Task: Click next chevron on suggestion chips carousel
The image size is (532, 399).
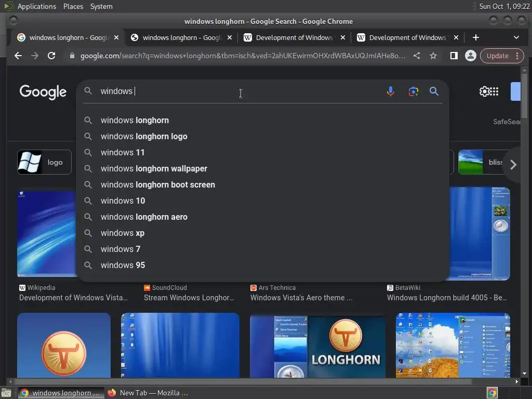Action: pyautogui.click(x=513, y=165)
